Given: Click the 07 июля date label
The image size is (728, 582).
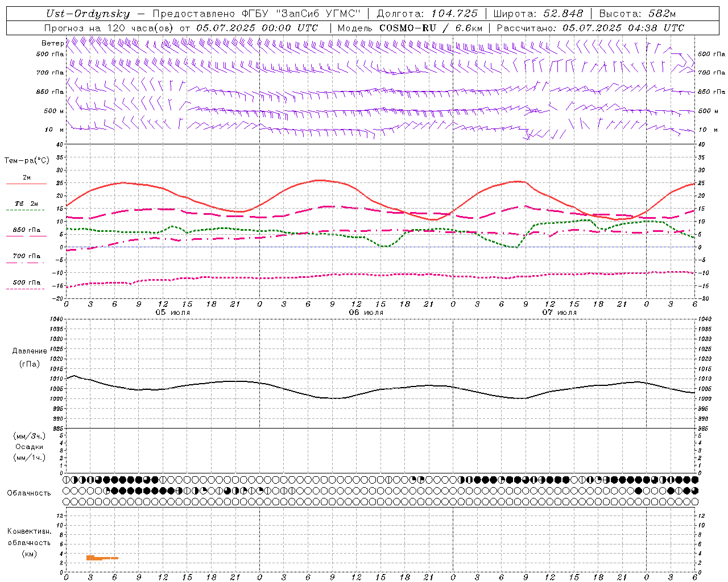Looking at the screenshot, I should 560,313.
